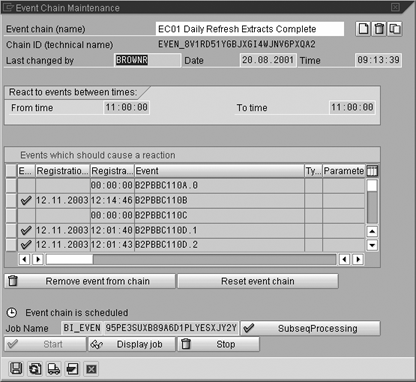Click the right arrow at the horizontal scrollbar's end
416x382 pixels.
click(358, 259)
